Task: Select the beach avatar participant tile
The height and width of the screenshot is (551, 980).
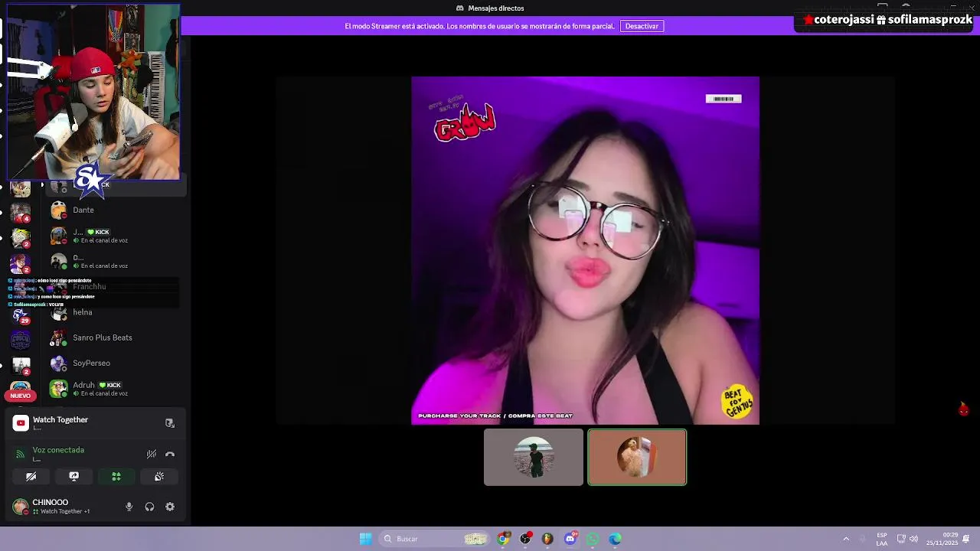Action: 534,457
